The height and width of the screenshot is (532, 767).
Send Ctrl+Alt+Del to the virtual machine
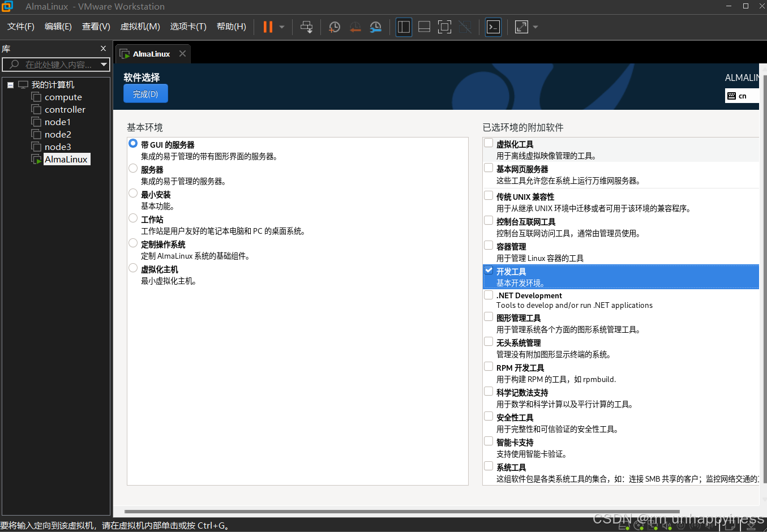(x=306, y=27)
